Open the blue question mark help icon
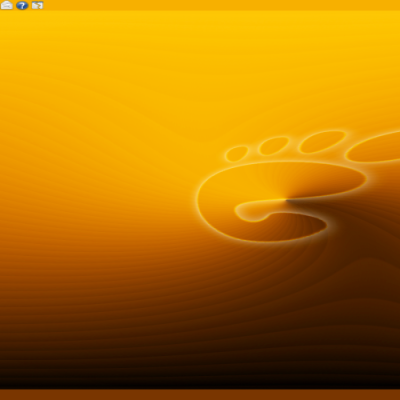 pos(22,5)
